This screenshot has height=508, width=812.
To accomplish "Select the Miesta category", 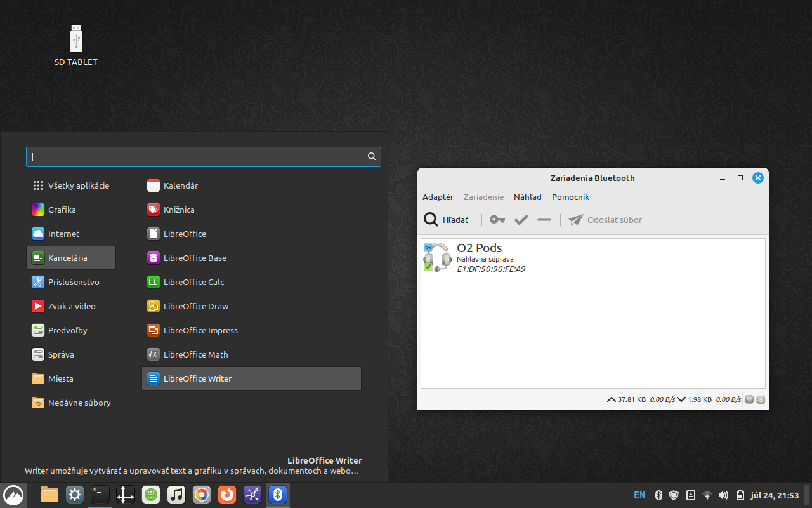I will point(71,378).
